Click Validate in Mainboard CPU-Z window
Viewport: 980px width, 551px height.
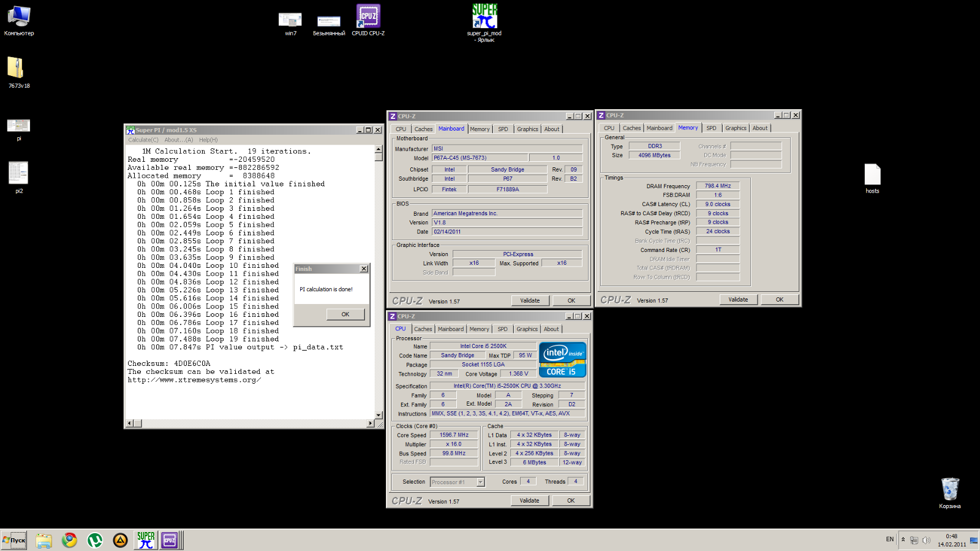click(x=530, y=300)
